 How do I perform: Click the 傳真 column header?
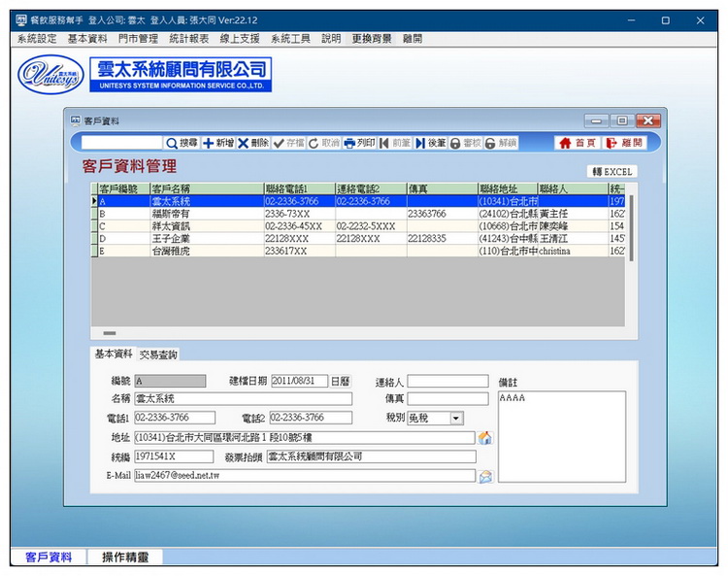click(x=443, y=189)
